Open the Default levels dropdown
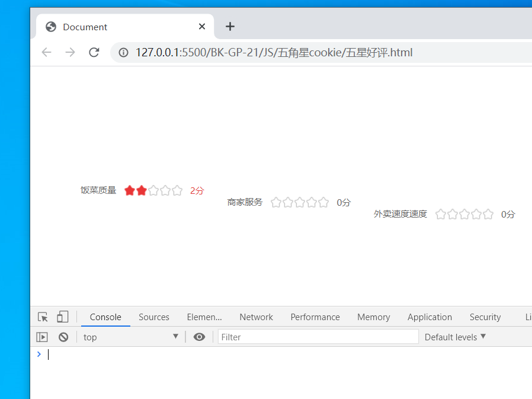 coord(454,336)
